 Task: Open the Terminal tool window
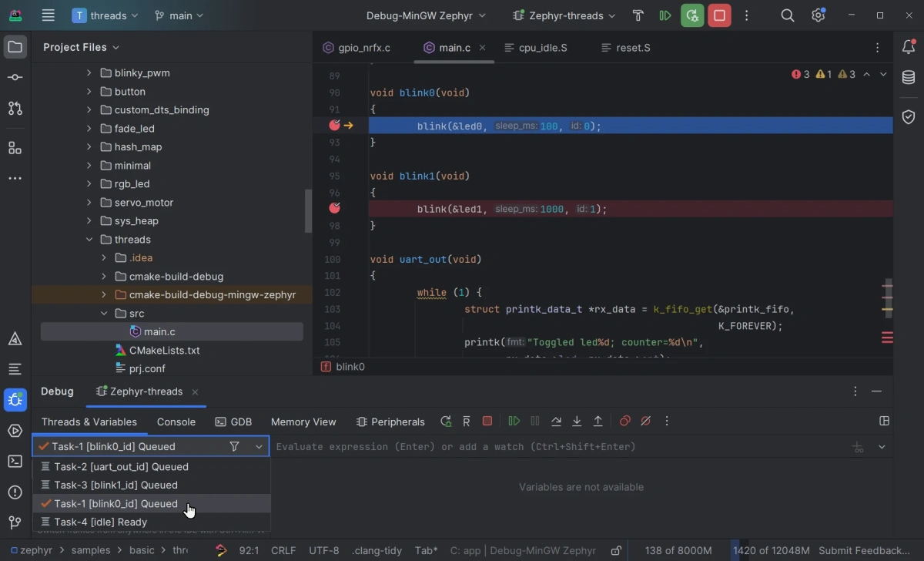[15, 462]
